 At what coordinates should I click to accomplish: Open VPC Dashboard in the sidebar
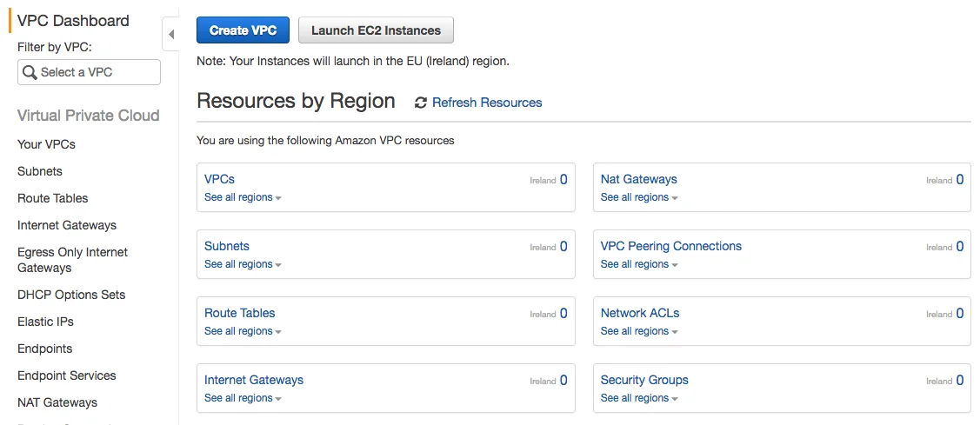[x=73, y=21]
